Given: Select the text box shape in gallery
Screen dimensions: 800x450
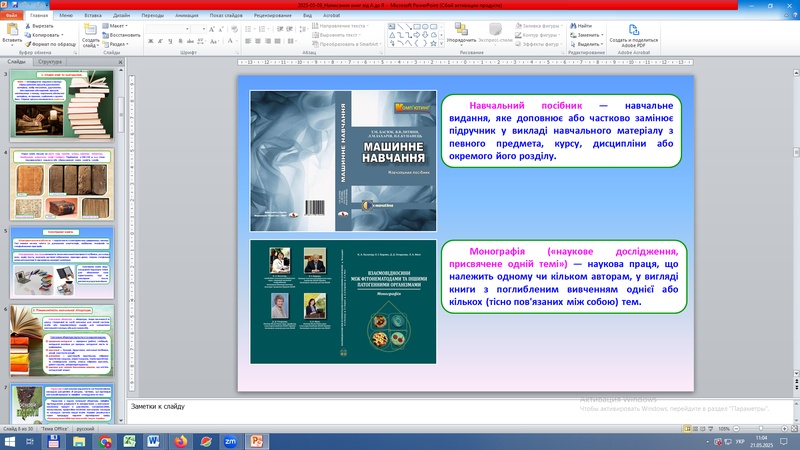Looking at the screenshot, I should click(391, 27).
